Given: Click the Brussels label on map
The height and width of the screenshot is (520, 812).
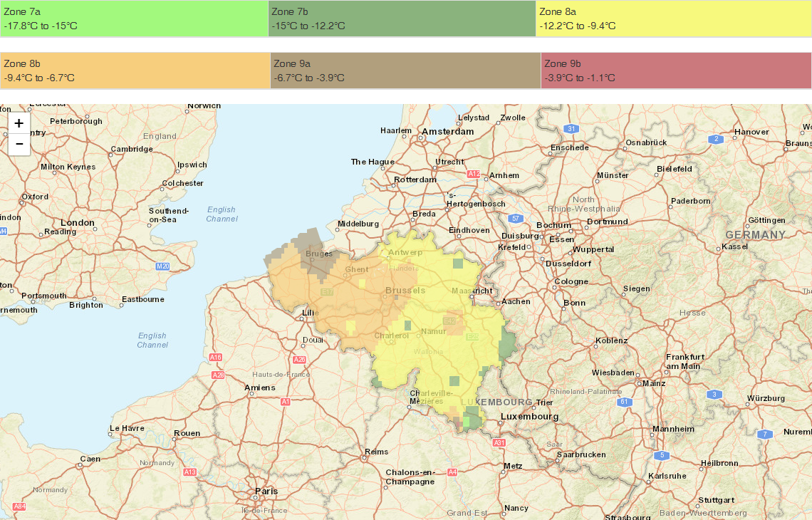Looking at the screenshot, I should [405, 291].
